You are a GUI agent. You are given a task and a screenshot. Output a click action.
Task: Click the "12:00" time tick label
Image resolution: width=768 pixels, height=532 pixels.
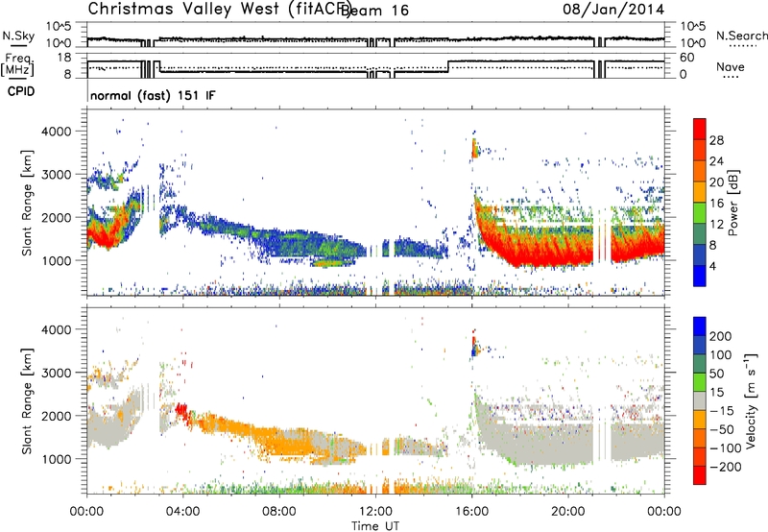(x=375, y=512)
